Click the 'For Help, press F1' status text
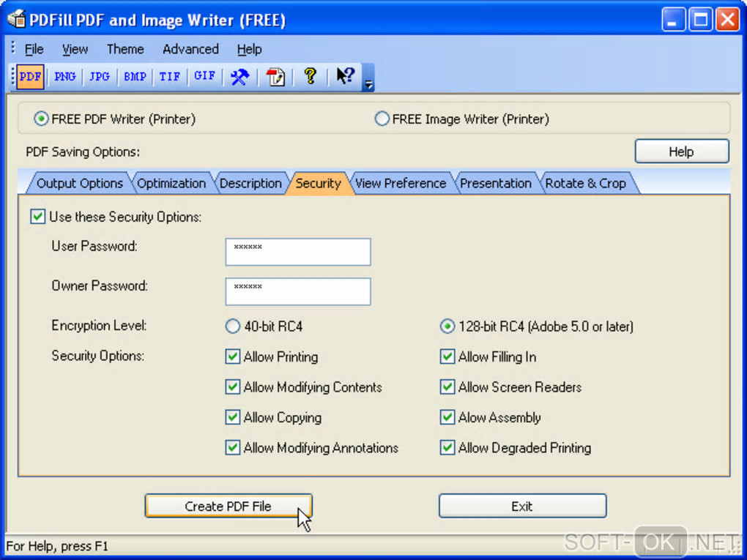This screenshot has height=560, width=747. click(x=57, y=545)
